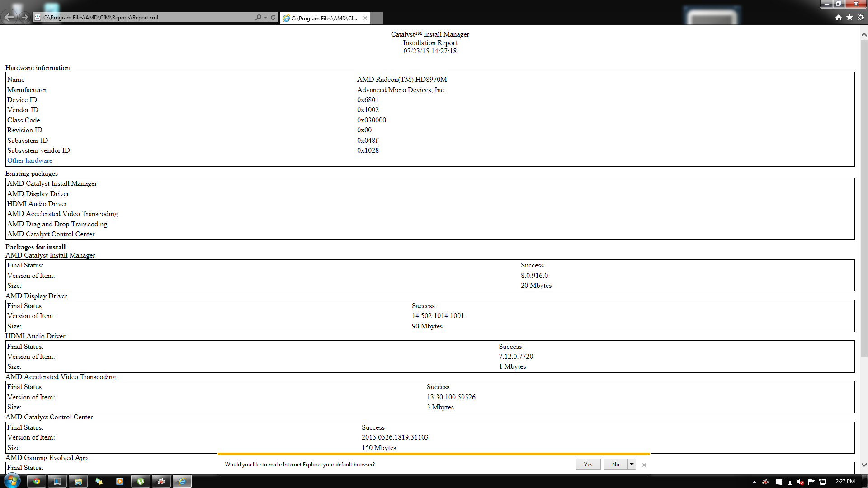Viewport: 868px width, 488px height.
Task: Click the AMD Catalyst tray icon
Action: tap(765, 482)
